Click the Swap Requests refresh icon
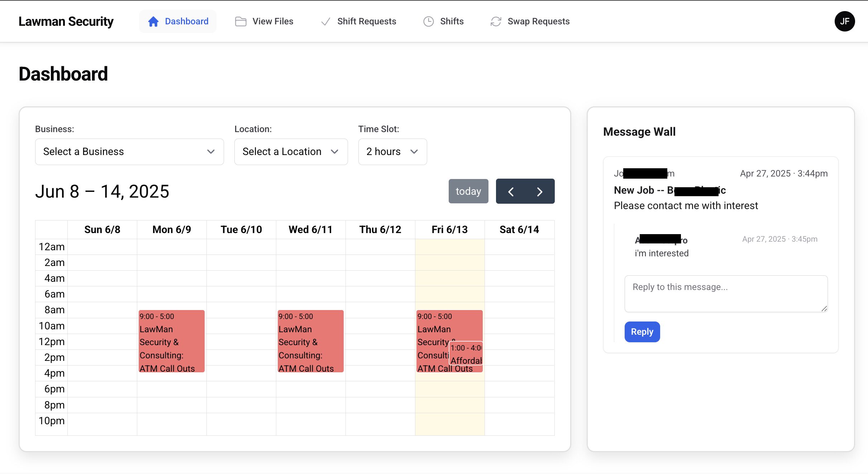Image resolution: width=868 pixels, height=474 pixels. (x=496, y=21)
